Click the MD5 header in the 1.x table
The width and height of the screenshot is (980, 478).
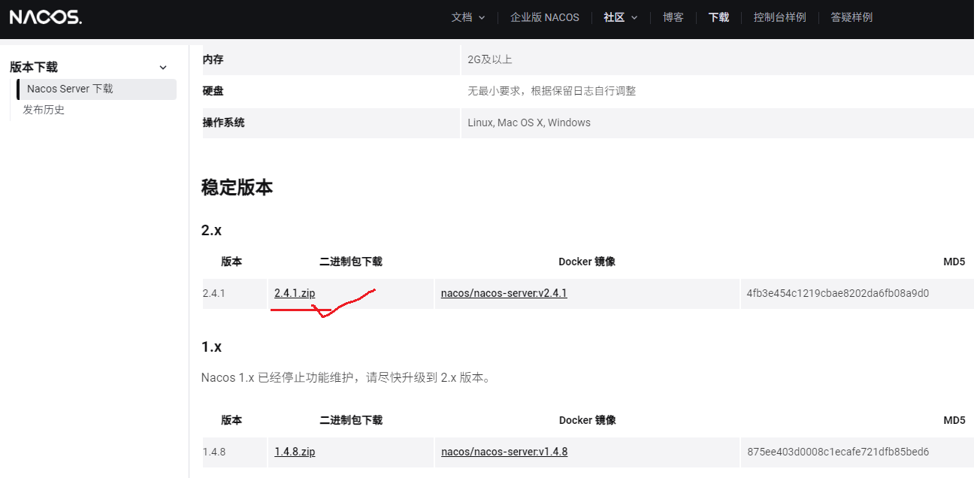pyautogui.click(x=954, y=420)
